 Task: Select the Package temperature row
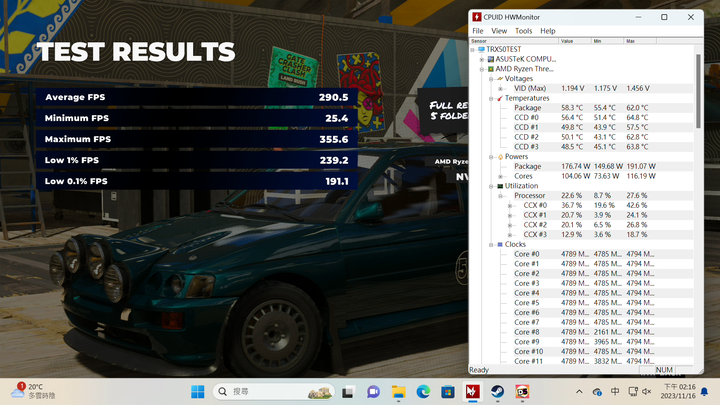(x=602, y=108)
